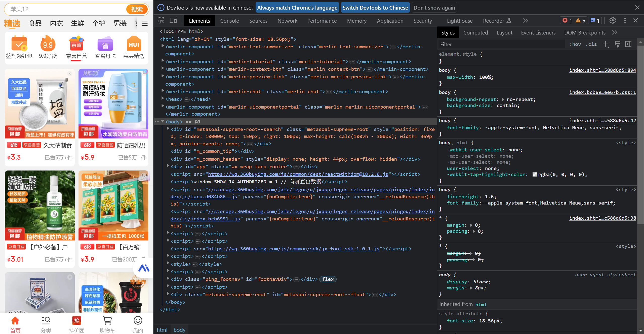Viewport: 644px width, 334px height.
Task: Click the orange 搜索 search button
Action: point(137,9)
